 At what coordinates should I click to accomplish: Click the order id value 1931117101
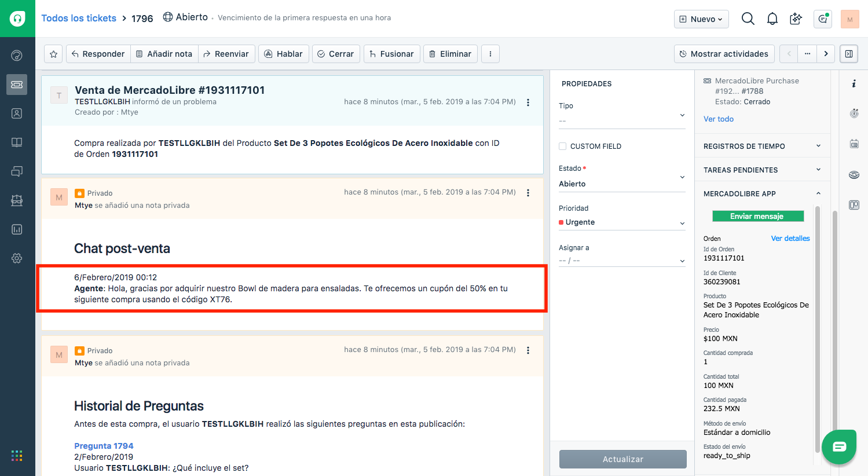(724, 258)
